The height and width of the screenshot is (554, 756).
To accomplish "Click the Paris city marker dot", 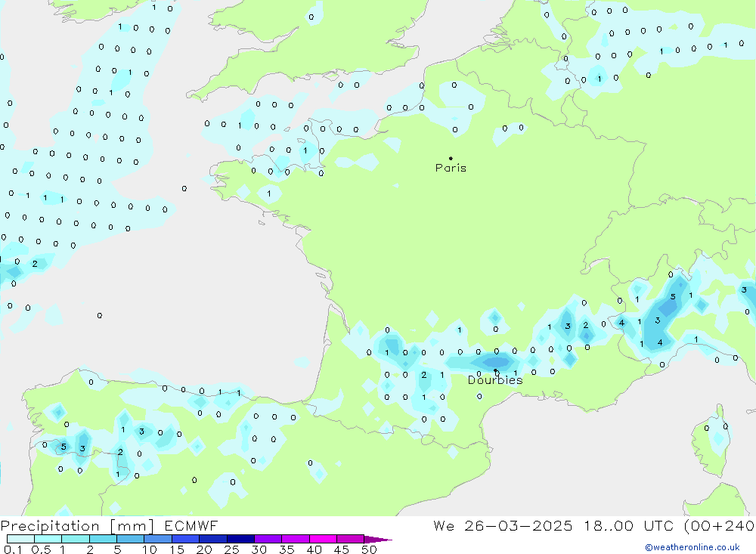I will point(451,158).
